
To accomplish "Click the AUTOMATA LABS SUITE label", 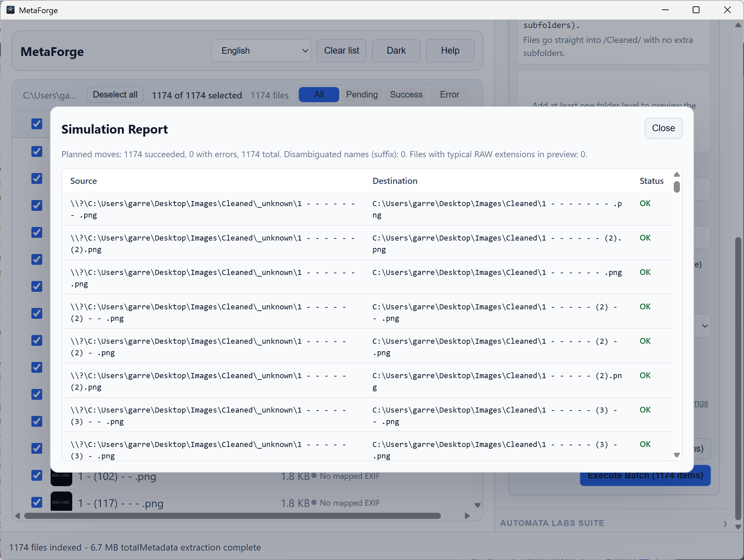I will point(552,523).
